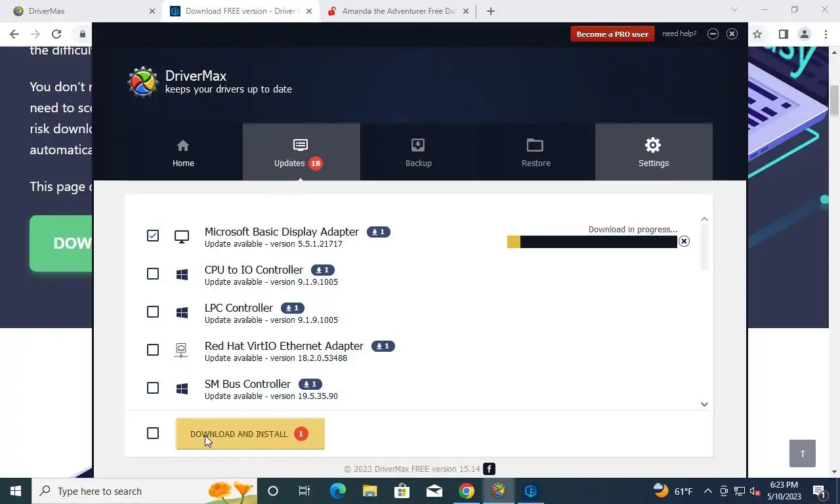This screenshot has width=840, height=504.
Task: Click the monitor icon for Microsoft Basic Display Adapter
Action: point(182,236)
